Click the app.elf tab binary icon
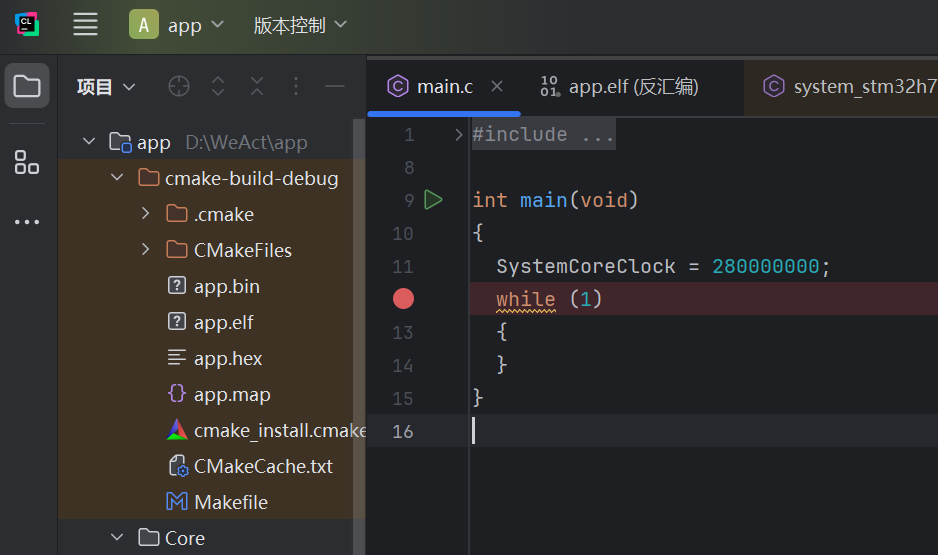This screenshot has width=938, height=555. coord(549,86)
